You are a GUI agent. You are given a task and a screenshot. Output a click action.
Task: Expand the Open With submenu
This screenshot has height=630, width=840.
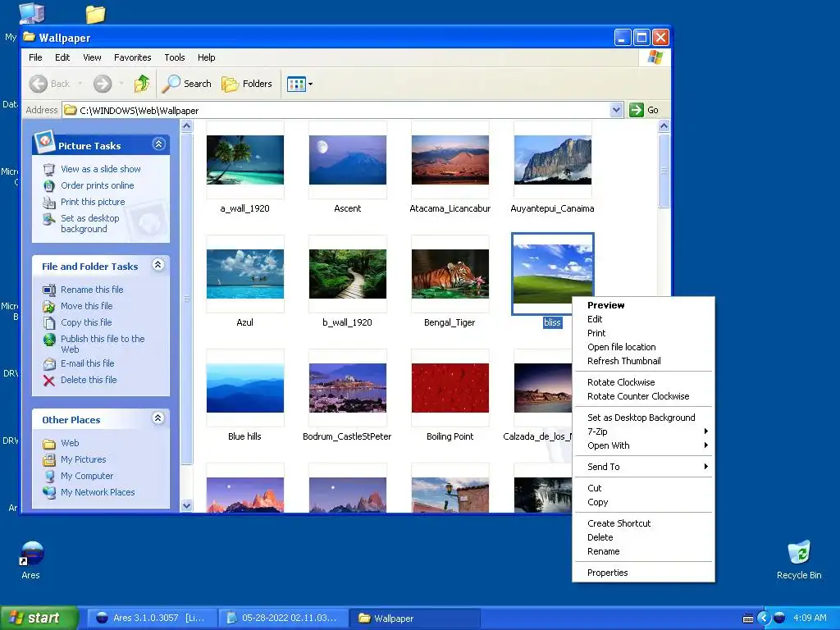[643, 445]
